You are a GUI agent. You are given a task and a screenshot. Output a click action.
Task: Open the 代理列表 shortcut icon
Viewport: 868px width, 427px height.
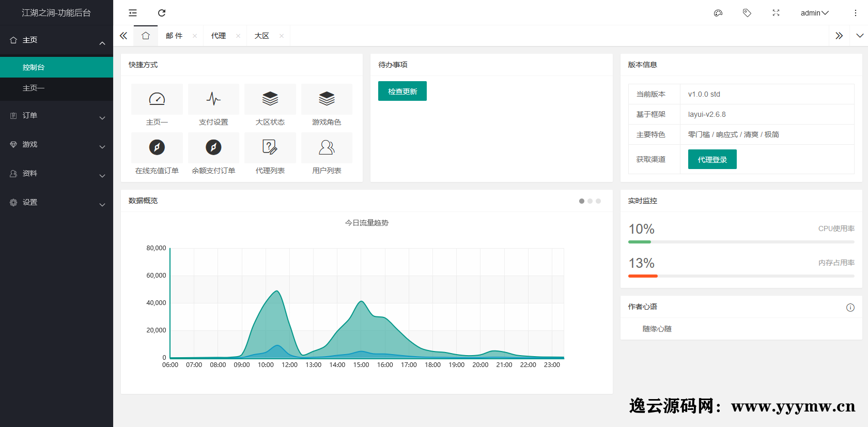[x=270, y=148]
